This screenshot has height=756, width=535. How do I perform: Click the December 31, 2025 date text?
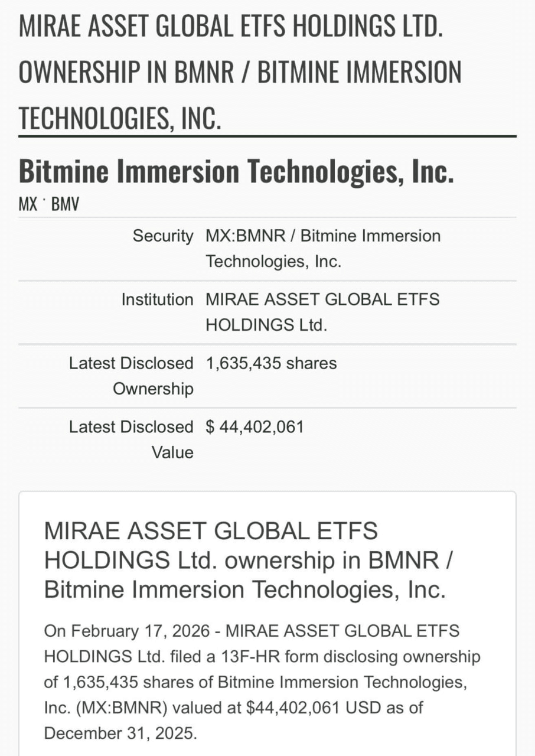tap(120, 733)
